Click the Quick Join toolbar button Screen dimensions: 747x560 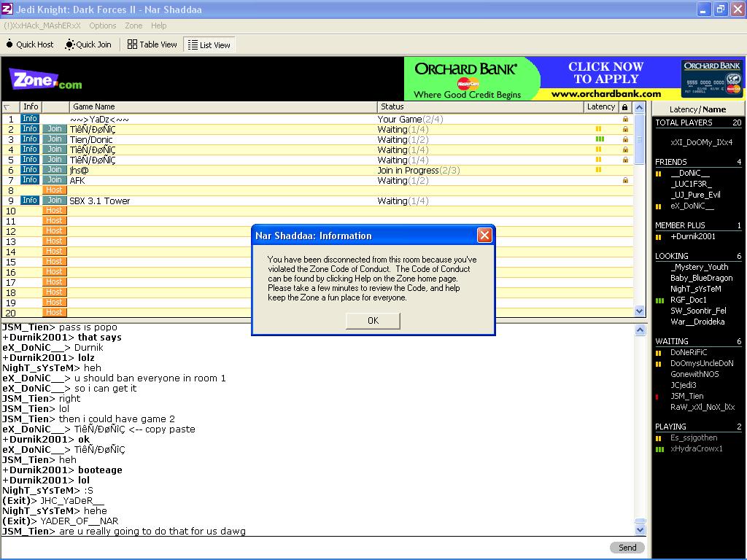coord(88,44)
